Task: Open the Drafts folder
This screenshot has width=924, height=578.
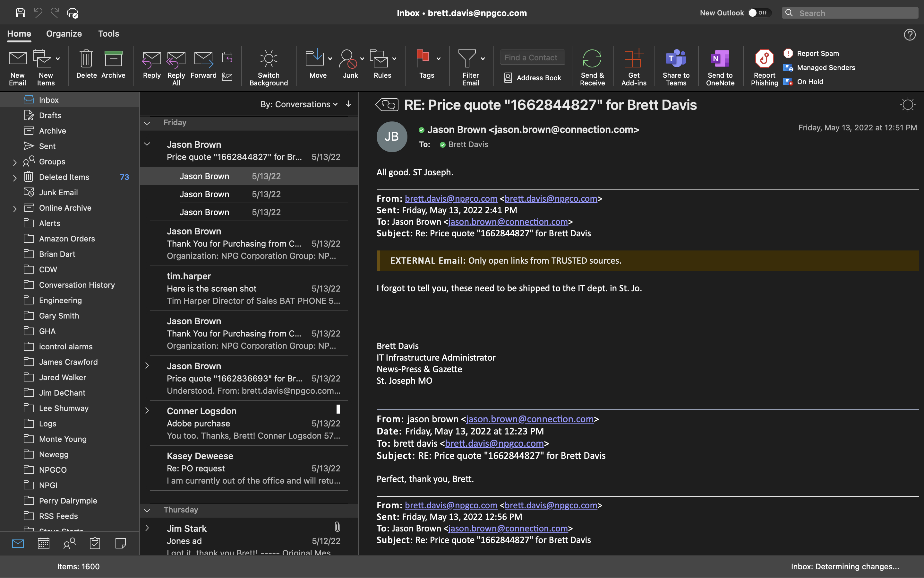Action: 70,115
